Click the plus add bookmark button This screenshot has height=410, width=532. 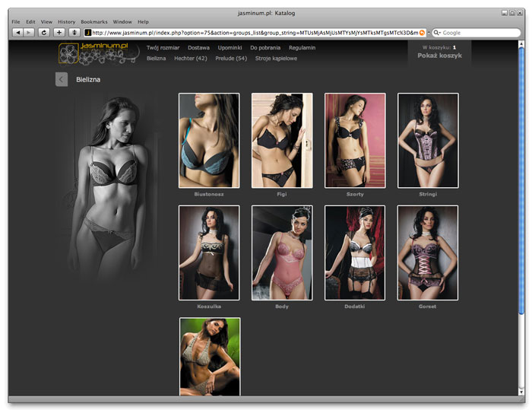(59, 33)
